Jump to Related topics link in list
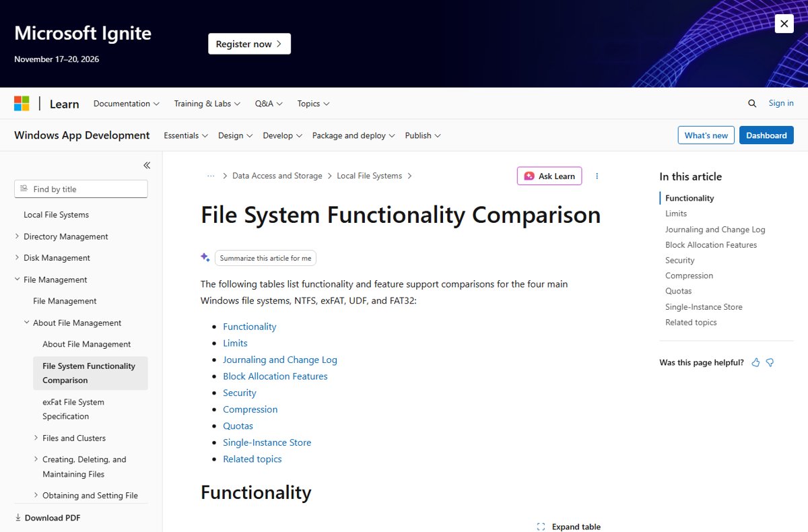This screenshot has width=808, height=532. [252, 459]
